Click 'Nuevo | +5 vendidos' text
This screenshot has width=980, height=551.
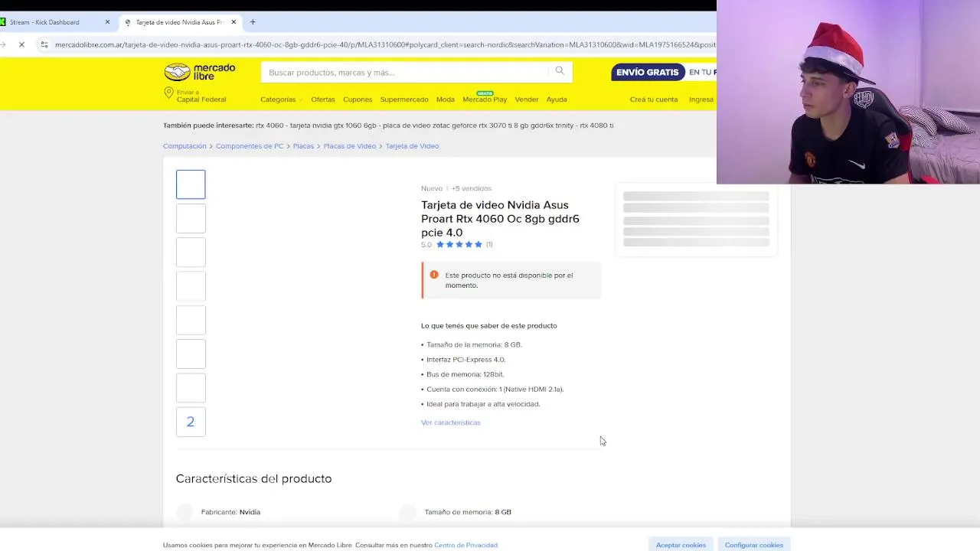pyautogui.click(x=456, y=188)
